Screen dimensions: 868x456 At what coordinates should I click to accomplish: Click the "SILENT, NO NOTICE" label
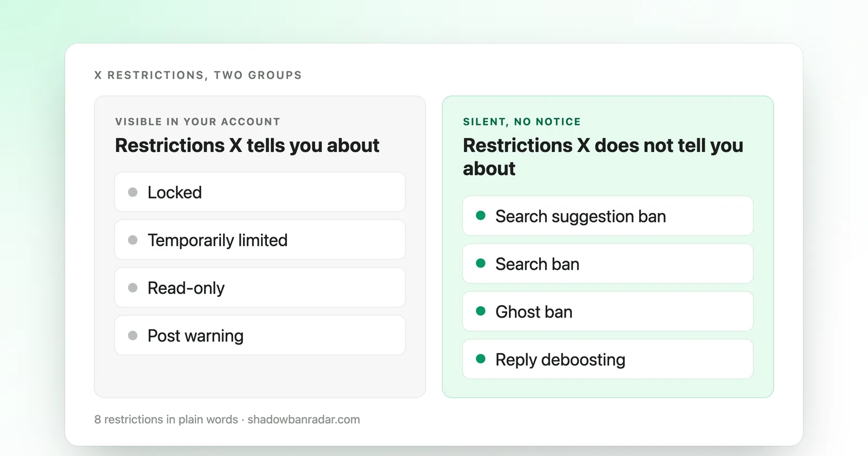click(522, 122)
